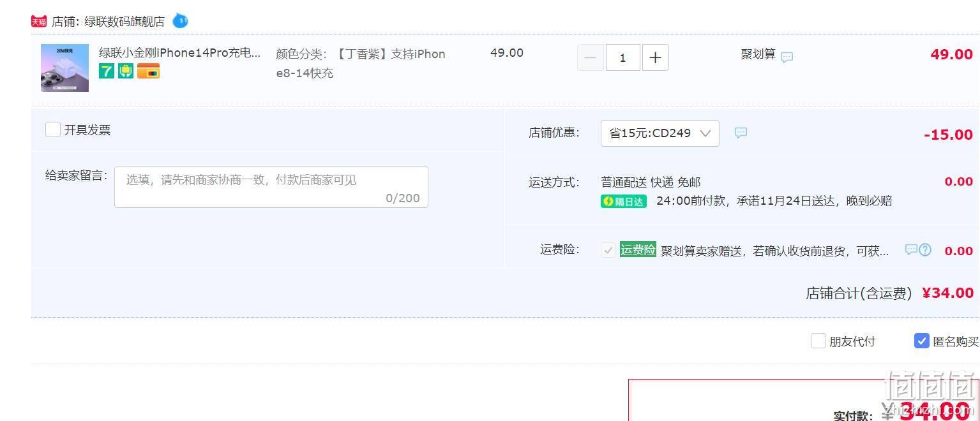Image resolution: width=980 pixels, height=421 pixels.
Task: Enable the 朋友代付 checkbox
Action: tap(818, 341)
